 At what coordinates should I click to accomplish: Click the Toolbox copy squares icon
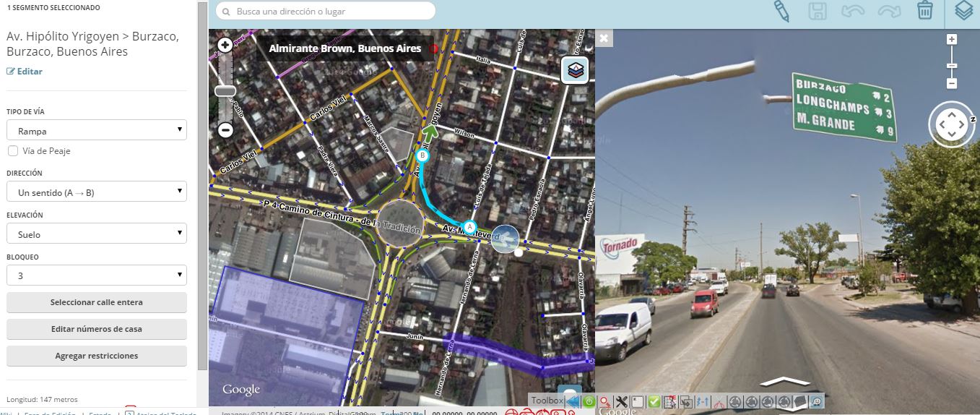point(686,401)
